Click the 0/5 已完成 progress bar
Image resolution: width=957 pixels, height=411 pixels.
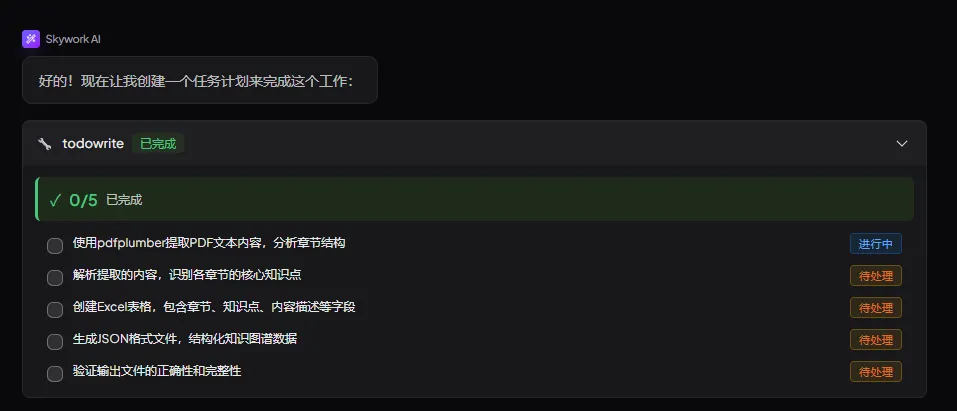pyautogui.click(x=475, y=199)
